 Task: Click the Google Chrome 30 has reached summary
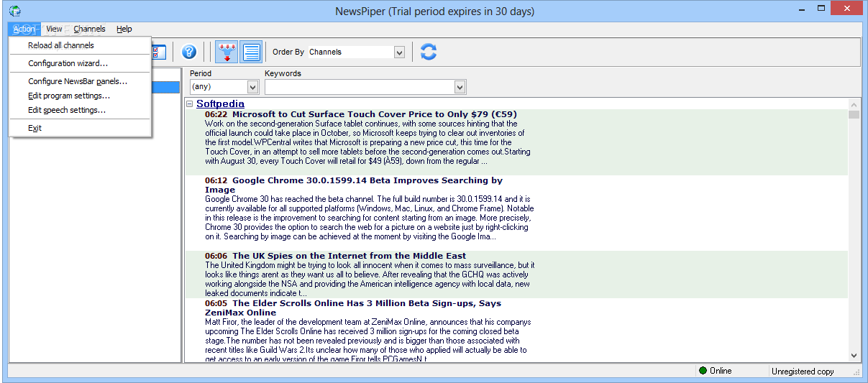(370, 217)
